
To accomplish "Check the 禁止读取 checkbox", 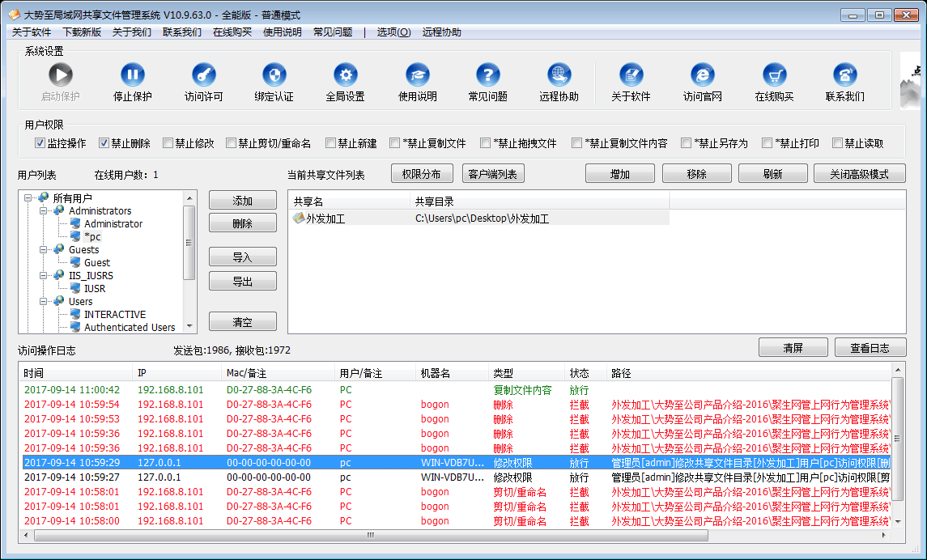I will (x=837, y=143).
